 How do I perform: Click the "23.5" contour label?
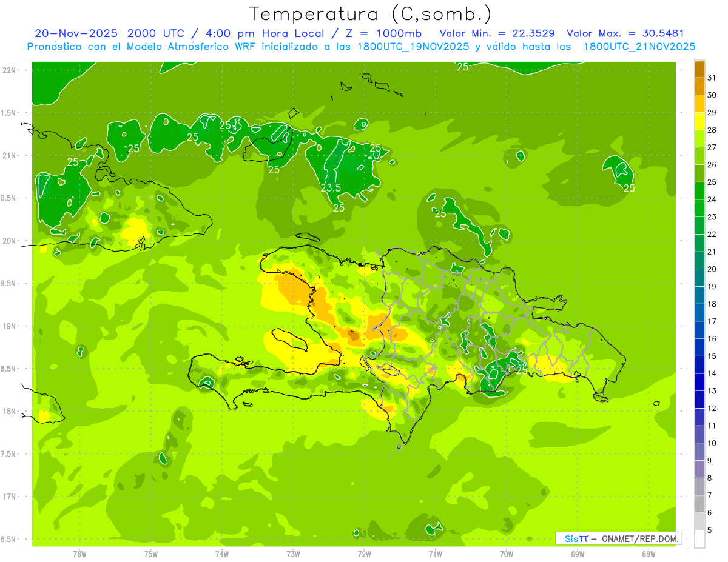point(331,188)
